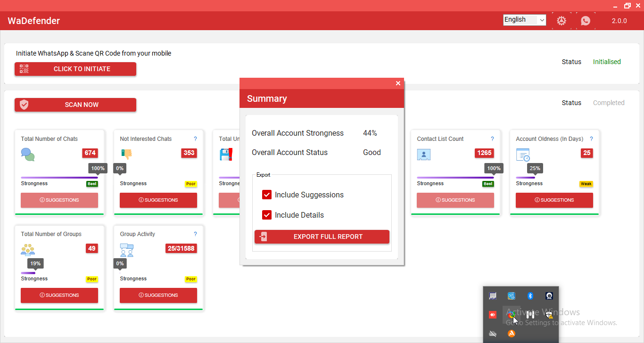Click the Group Activity chat-people icon
Image resolution: width=644 pixels, height=343 pixels.
tap(127, 250)
